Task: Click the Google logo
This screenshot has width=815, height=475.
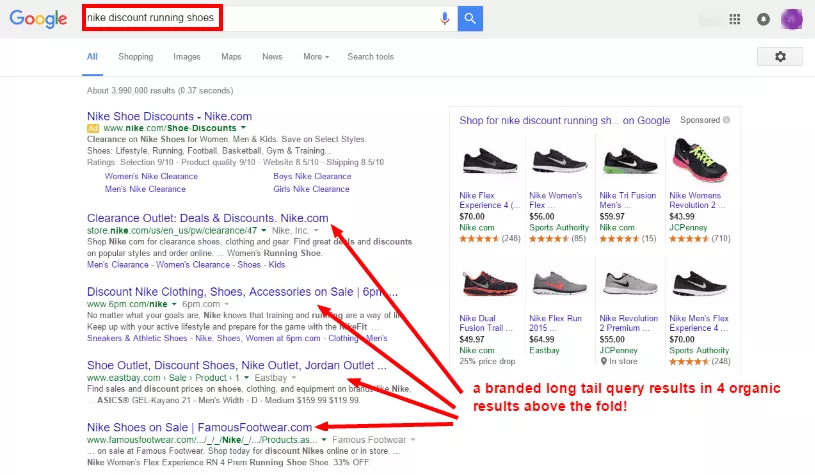Action: click(38, 19)
